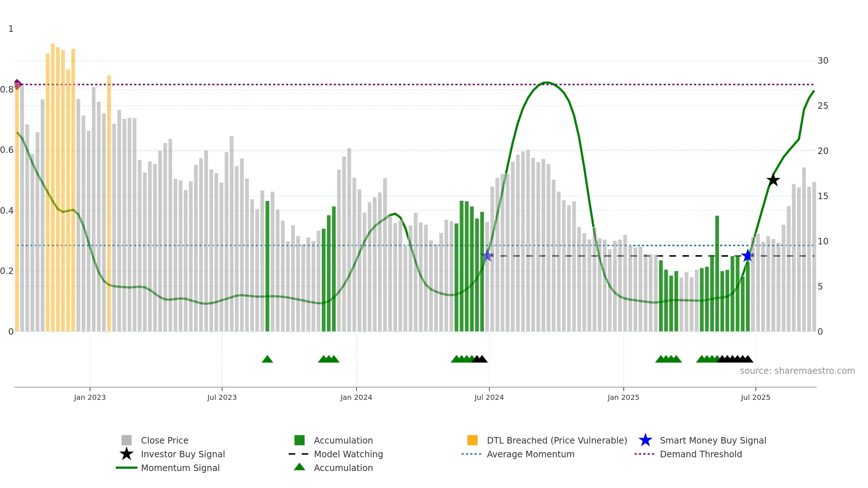Toggle the Model Watching legend entry
This screenshot has width=868, height=488.
348,454
